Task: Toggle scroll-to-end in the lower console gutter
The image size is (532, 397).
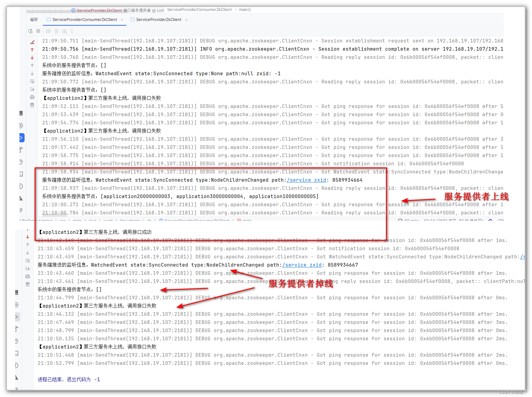Action: (x=28, y=268)
